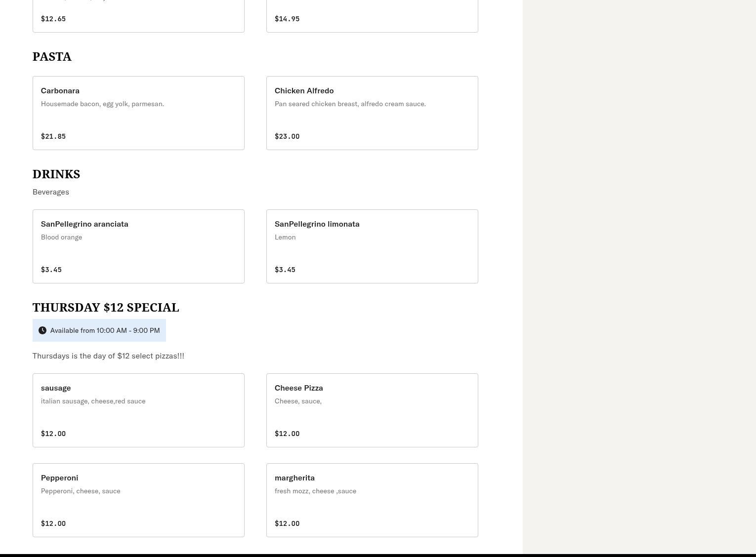
Task: Click the $21.85 price on Carbonara
Action: tap(53, 136)
